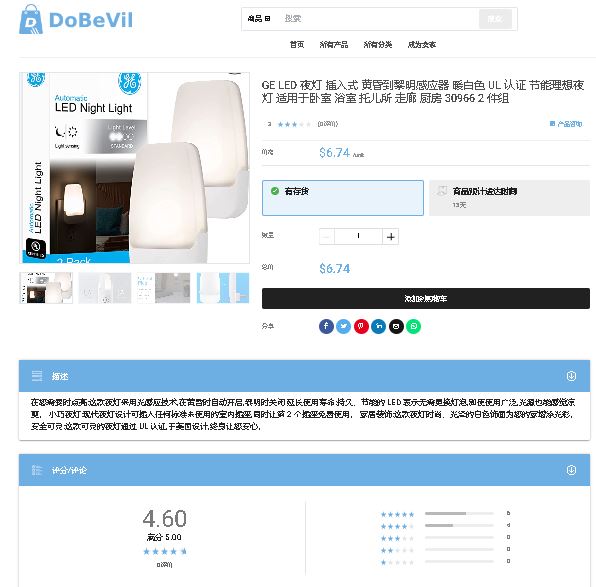Share product via Twitter icon
Screen dimensions: 596x587
point(344,326)
